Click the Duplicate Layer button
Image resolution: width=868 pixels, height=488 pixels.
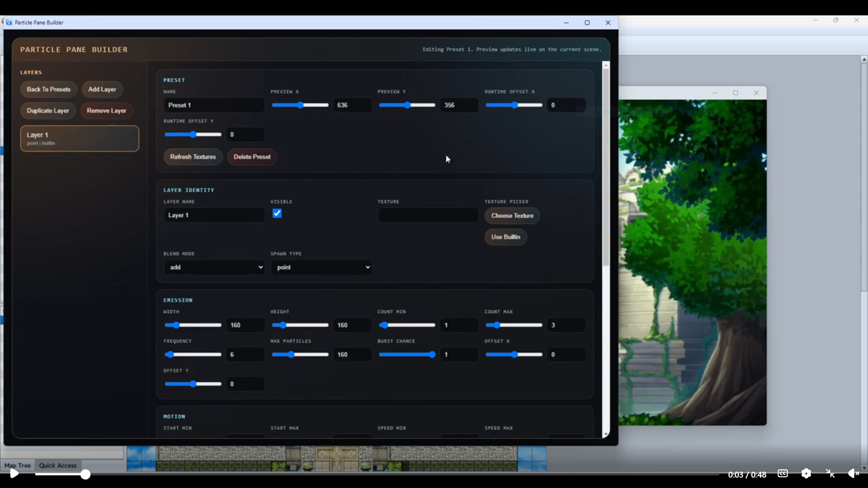(x=48, y=111)
